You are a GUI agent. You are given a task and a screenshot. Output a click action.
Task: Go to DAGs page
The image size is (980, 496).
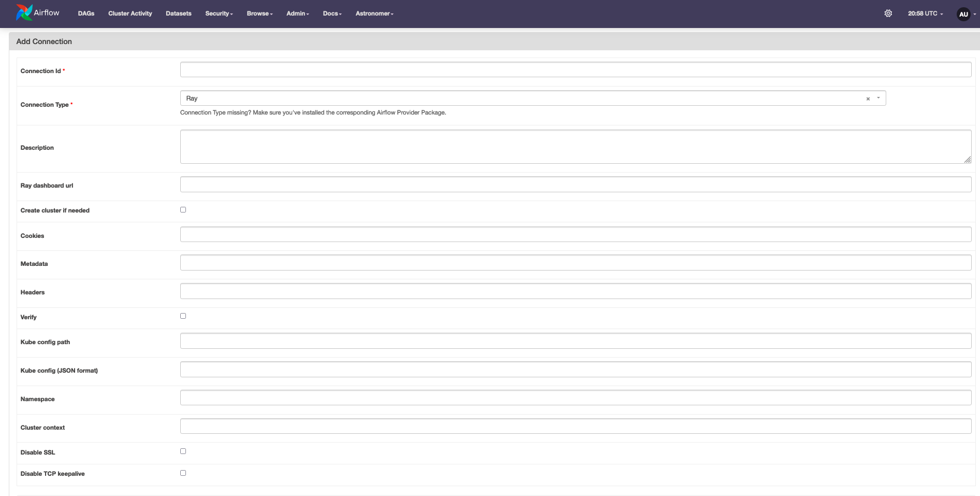tap(86, 13)
